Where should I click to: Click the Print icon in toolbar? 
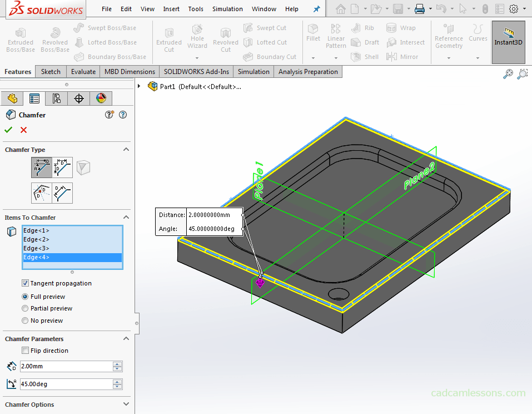(420, 9)
